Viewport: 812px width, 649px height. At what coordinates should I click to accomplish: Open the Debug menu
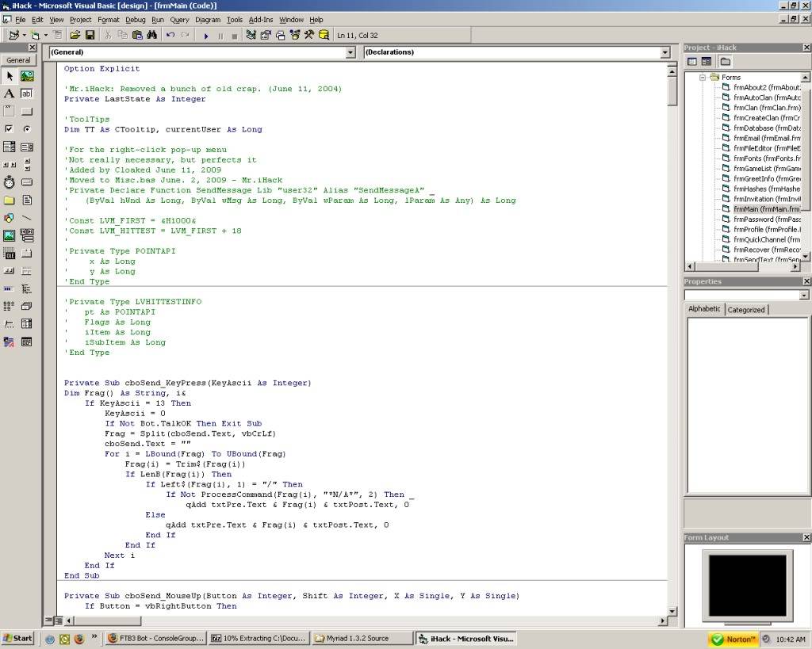[136, 19]
